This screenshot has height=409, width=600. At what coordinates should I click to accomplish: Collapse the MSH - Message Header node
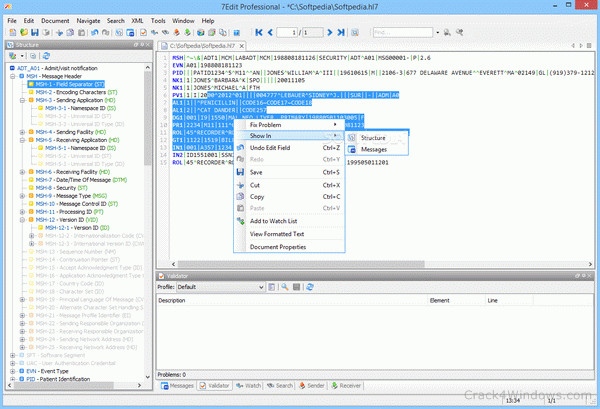(10, 76)
